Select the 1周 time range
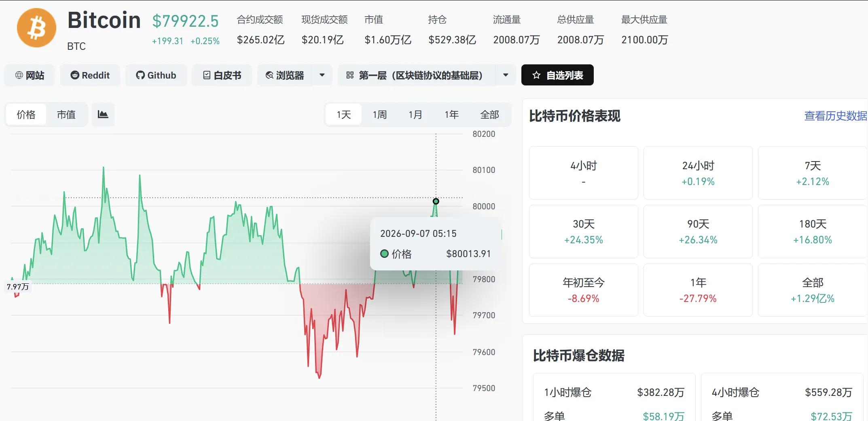The image size is (868, 421). point(380,115)
